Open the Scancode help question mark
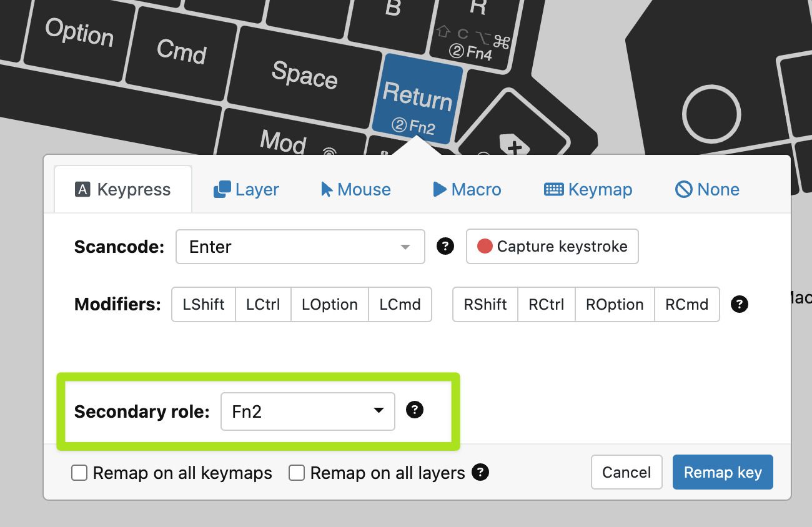Image resolution: width=812 pixels, height=527 pixels. point(445,246)
